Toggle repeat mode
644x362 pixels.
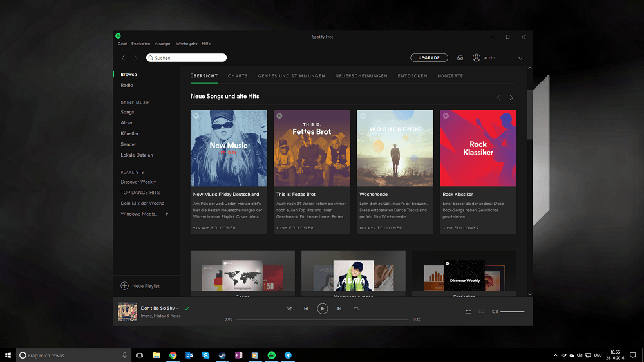click(x=356, y=309)
